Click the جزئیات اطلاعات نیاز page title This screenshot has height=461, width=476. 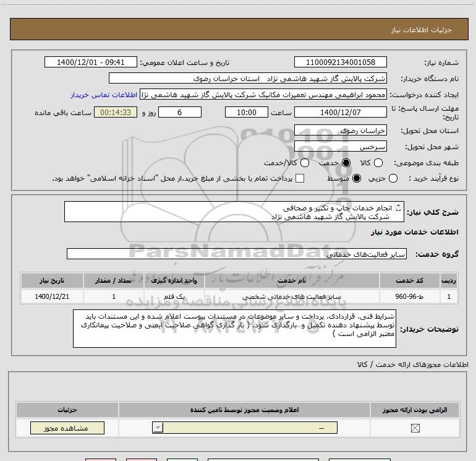(x=421, y=30)
